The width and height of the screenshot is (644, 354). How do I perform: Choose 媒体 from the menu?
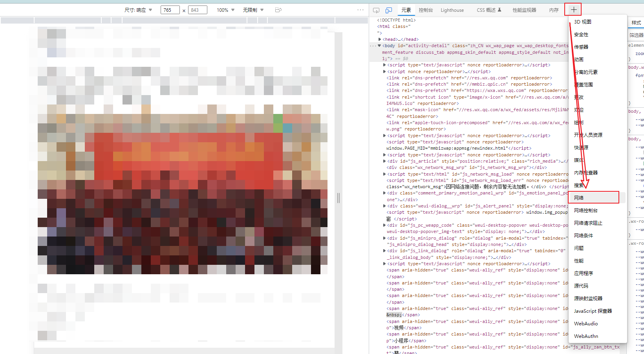click(x=597, y=160)
